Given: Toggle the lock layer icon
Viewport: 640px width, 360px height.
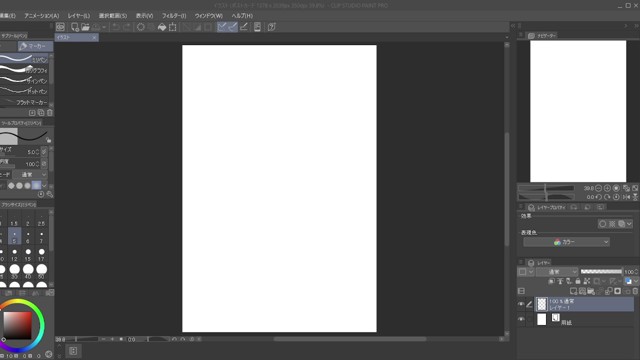Looking at the screenshot, I should click(x=578, y=281).
